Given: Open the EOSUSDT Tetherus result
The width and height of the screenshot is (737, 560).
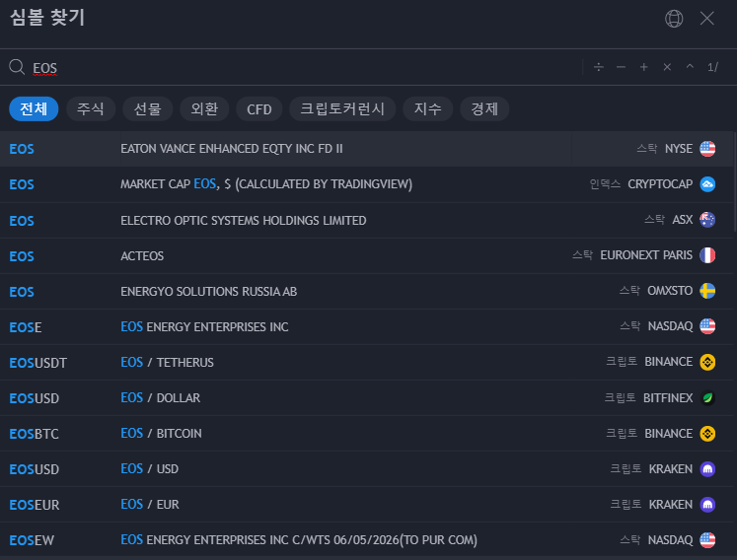Looking at the screenshot, I should point(367,362).
